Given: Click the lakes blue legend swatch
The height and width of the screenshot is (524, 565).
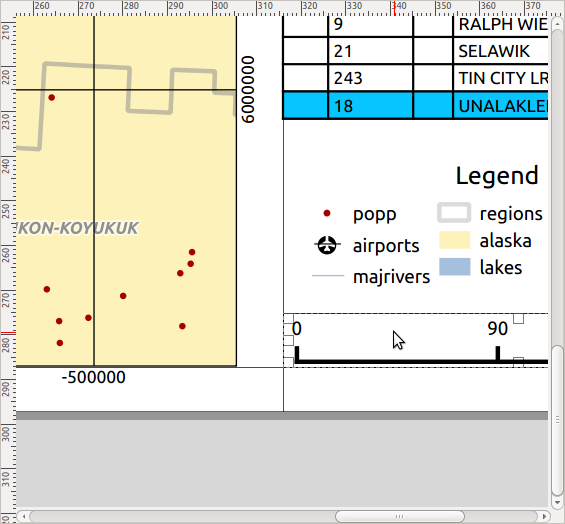Looking at the screenshot, I should point(455,267).
